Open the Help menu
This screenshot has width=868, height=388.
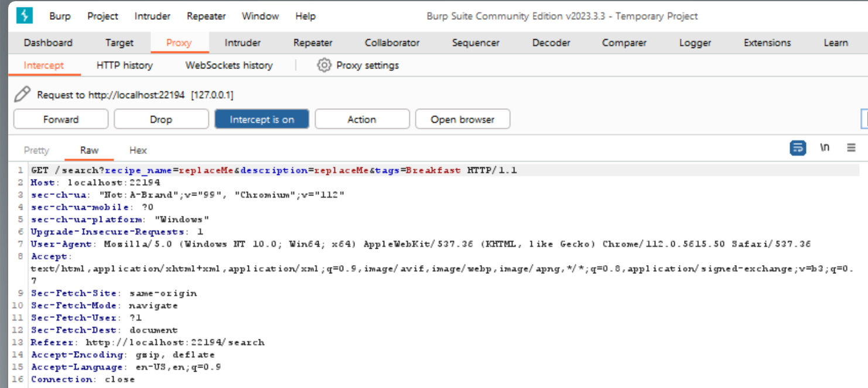point(305,16)
